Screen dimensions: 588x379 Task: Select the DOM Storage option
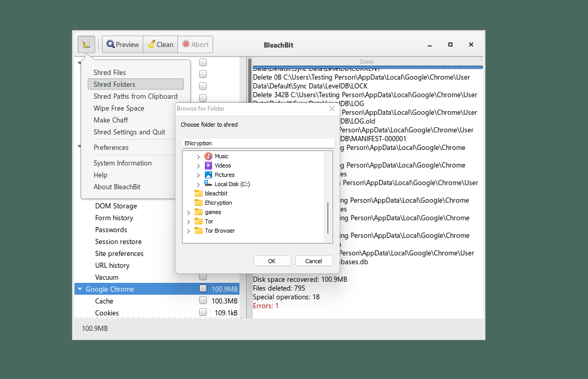click(116, 206)
